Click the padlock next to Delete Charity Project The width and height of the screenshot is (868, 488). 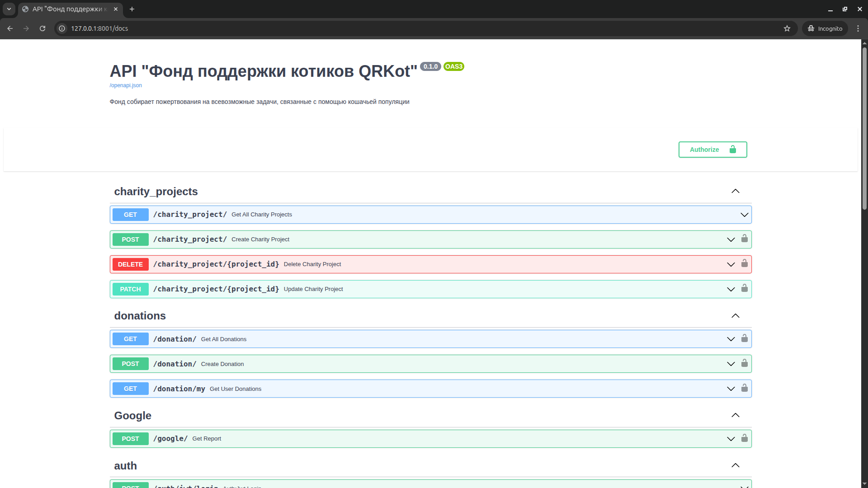coord(745,264)
